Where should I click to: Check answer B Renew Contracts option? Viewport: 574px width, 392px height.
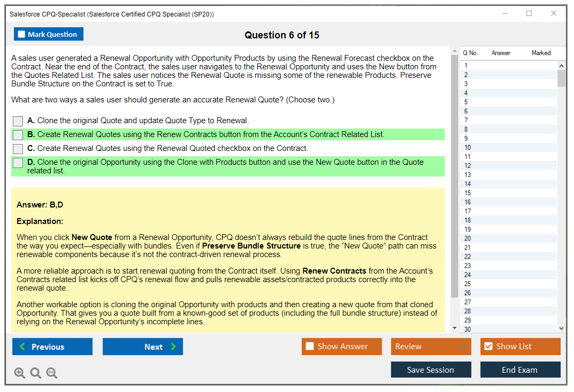(x=18, y=135)
